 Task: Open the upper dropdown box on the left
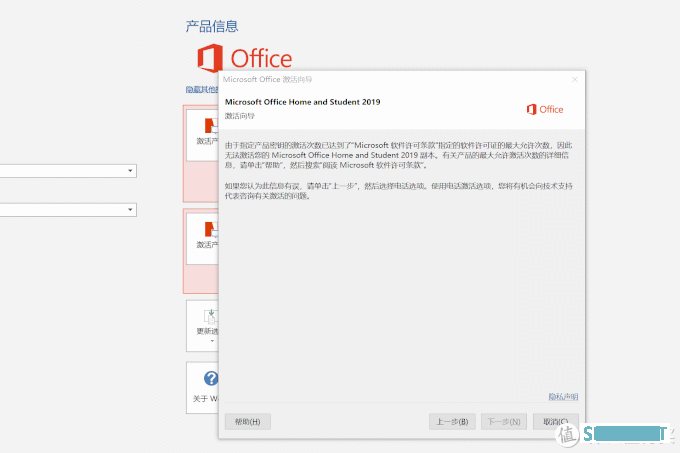pyautogui.click(x=68, y=171)
